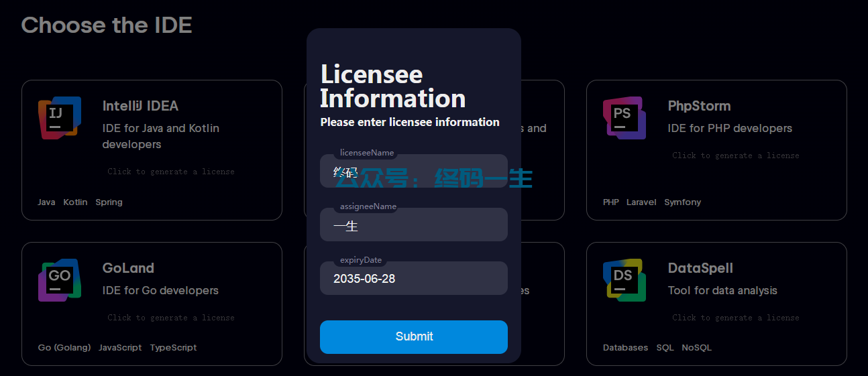Click 'Click to generate a license' under IntelliJ IDEA
868x376 pixels.
pyautogui.click(x=171, y=172)
